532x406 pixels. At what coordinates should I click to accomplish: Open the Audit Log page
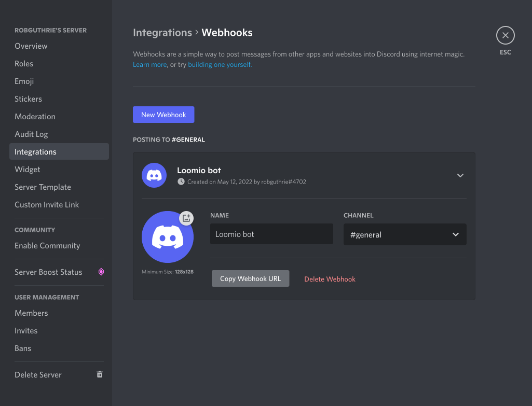[x=59, y=134]
